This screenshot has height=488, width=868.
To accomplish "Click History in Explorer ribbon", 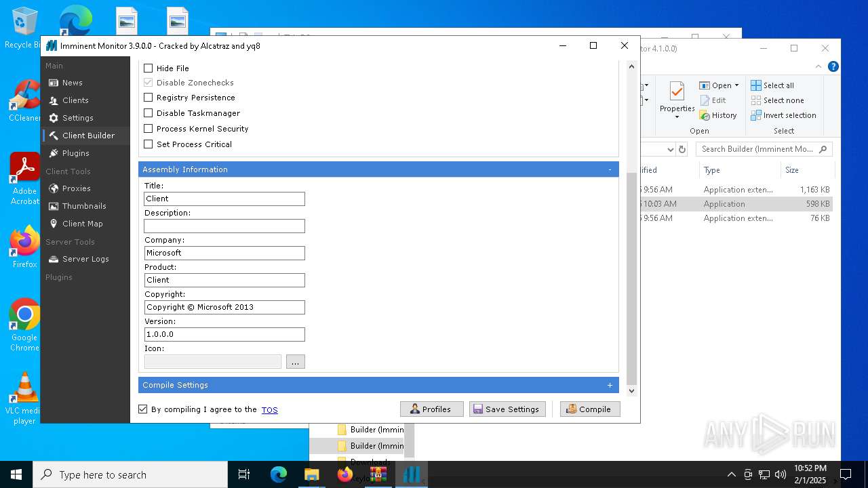I will tap(718, 115).
